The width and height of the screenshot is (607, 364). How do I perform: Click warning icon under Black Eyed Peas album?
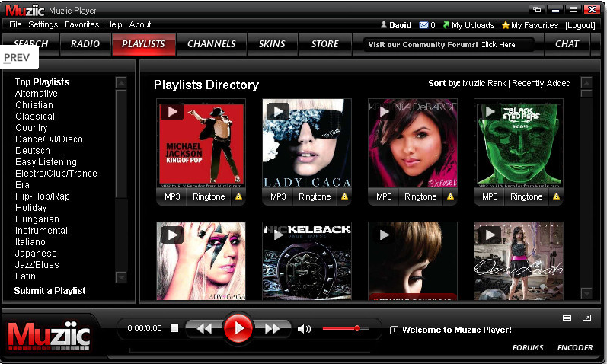point(556,196)
